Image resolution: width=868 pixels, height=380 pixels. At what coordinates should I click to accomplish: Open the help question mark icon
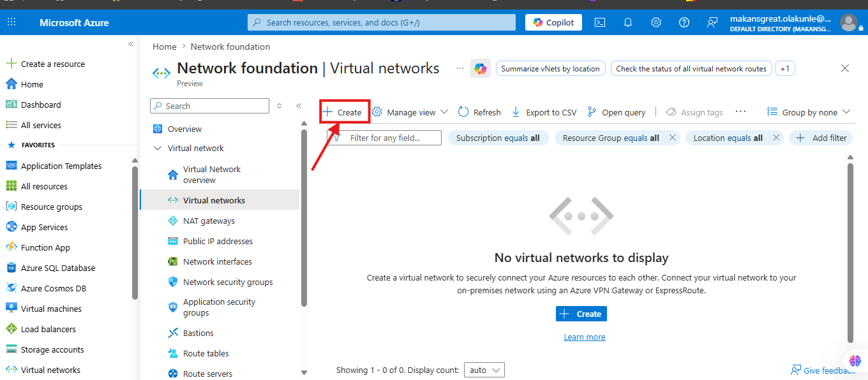point(684,22)
